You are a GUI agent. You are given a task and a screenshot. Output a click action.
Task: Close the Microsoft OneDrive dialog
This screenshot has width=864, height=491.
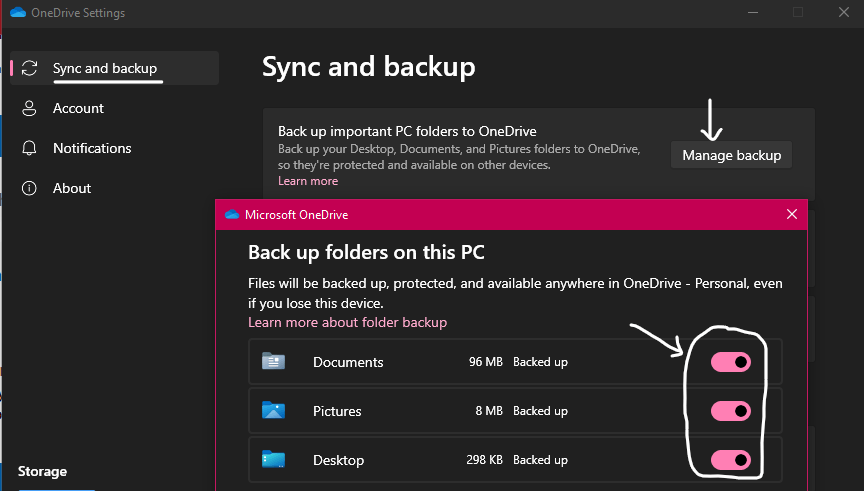coord(792,214)
